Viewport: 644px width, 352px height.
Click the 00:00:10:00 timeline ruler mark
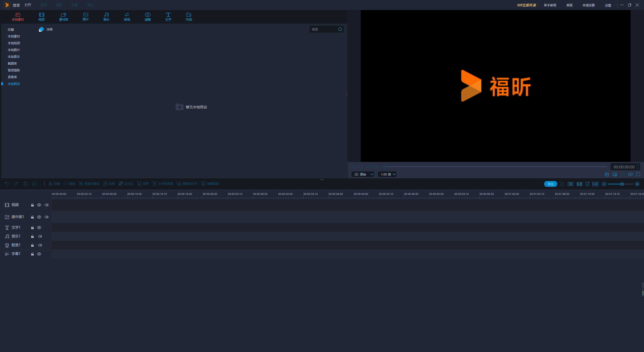(135, 194)
